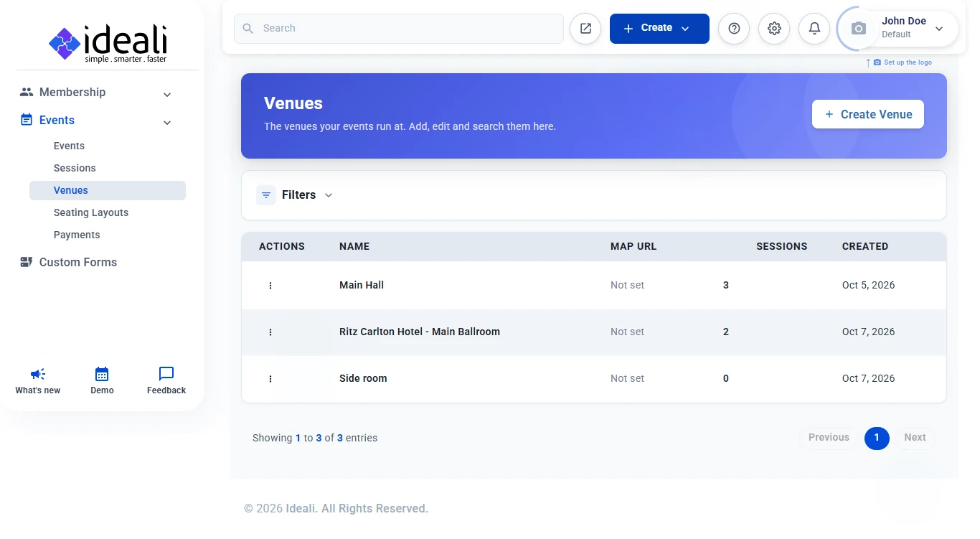
Task: Sort by the Sessions column header
Action: click(x=782, y=246)
